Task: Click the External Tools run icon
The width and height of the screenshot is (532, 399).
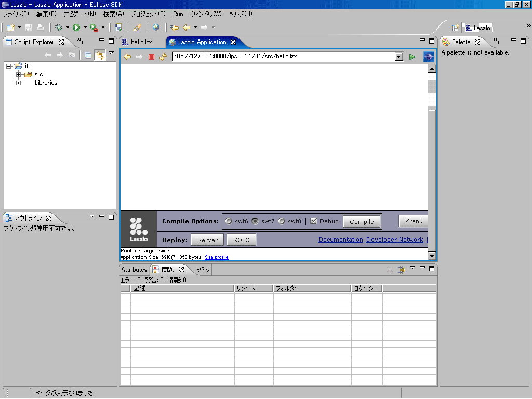Action: pyautogui.click(x=94, y=28)
